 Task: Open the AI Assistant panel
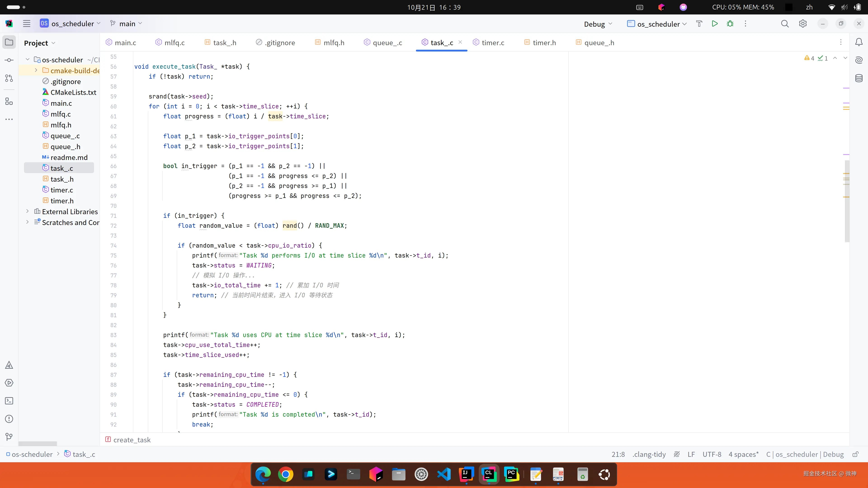coord(859,60)
